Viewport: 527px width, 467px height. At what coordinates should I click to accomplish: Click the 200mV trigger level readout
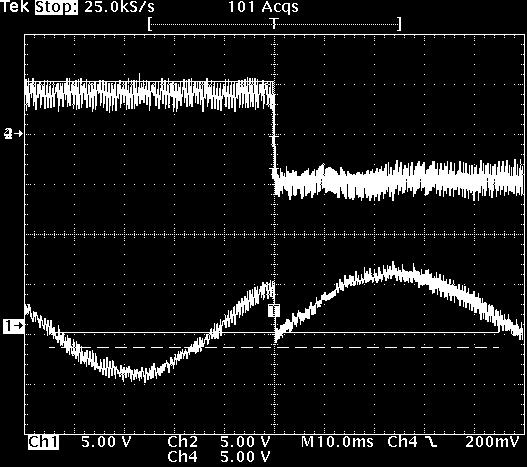pos(493,442)
